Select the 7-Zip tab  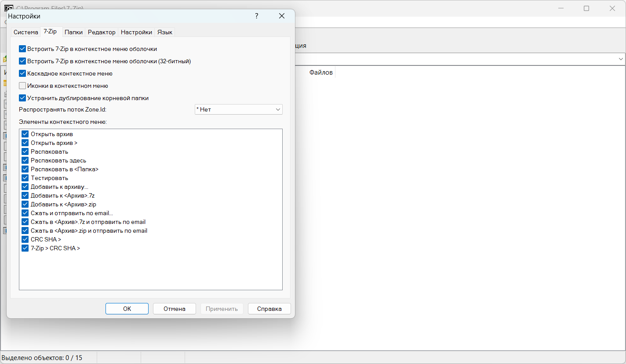point(50,32)
